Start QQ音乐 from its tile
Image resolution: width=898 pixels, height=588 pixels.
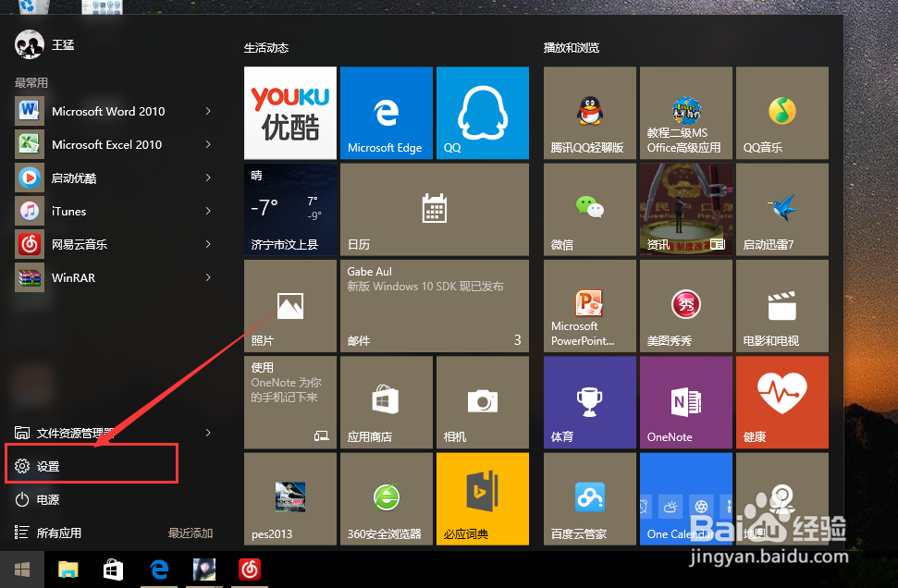click(x=781, y=113)
